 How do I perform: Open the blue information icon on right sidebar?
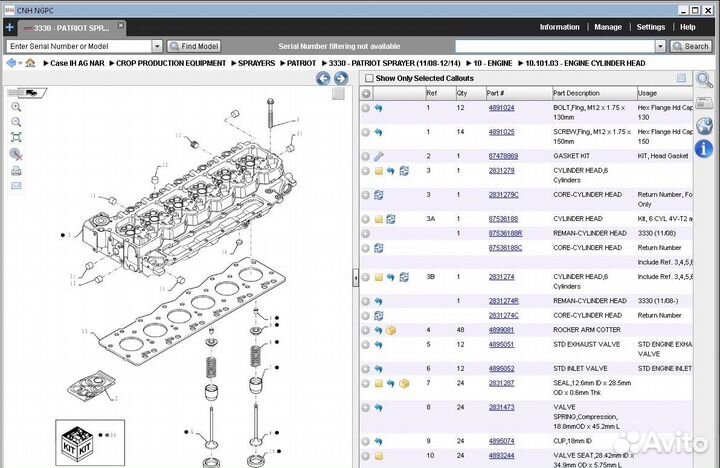(x=704, y=148)
